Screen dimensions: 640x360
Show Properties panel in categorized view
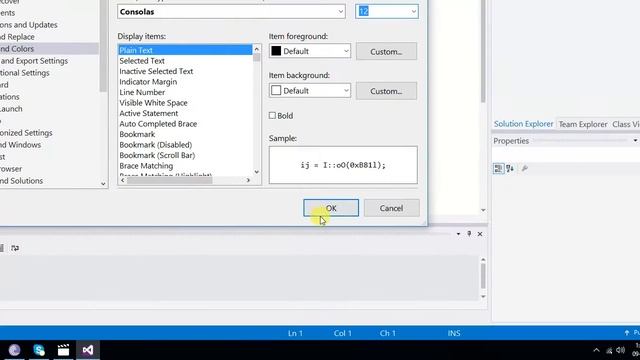pos(498,168)
